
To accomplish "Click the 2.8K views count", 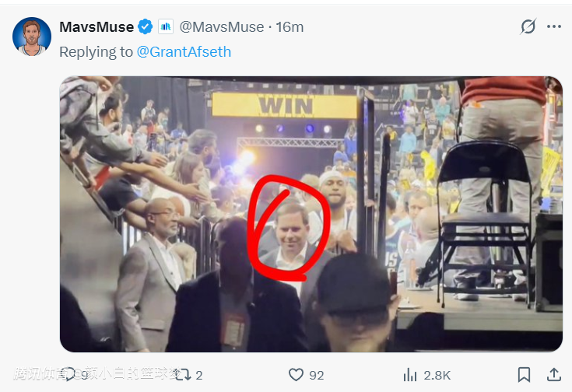I will pos(437,375).
